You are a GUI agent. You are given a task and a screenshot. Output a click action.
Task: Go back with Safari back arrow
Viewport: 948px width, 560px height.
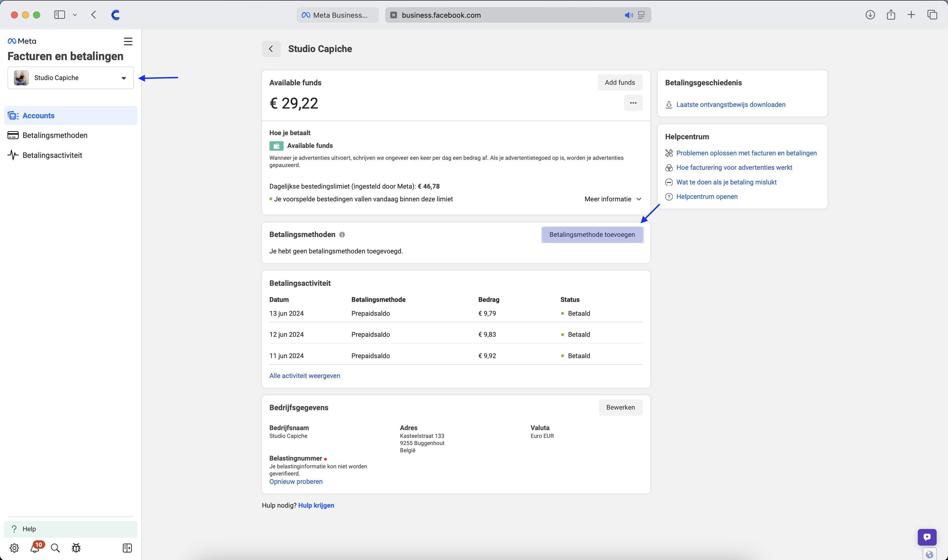[94, 15]
